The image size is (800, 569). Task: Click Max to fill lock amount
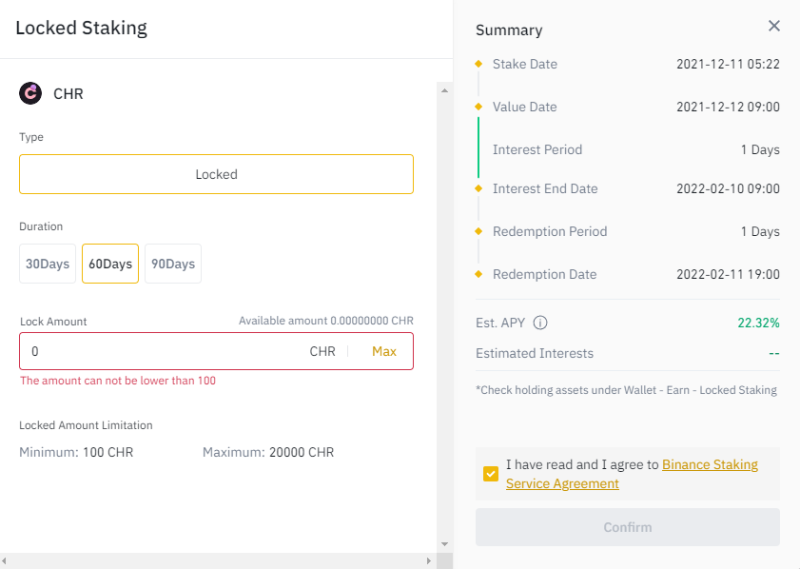[x=384, y=351]
